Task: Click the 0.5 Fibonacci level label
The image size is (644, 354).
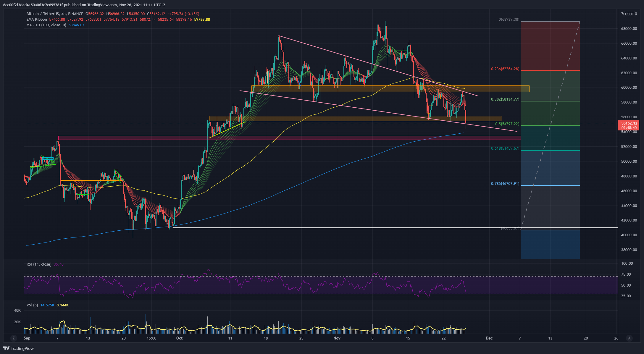Action: pyautogui.click(x=507, y=124)
